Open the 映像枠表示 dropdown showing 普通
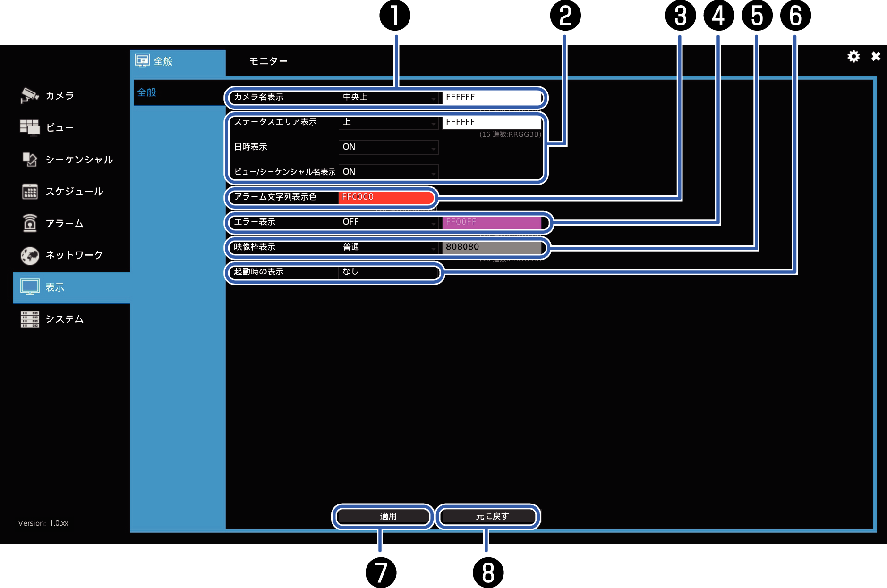This screenshot has height=588, width=887. 389,247
